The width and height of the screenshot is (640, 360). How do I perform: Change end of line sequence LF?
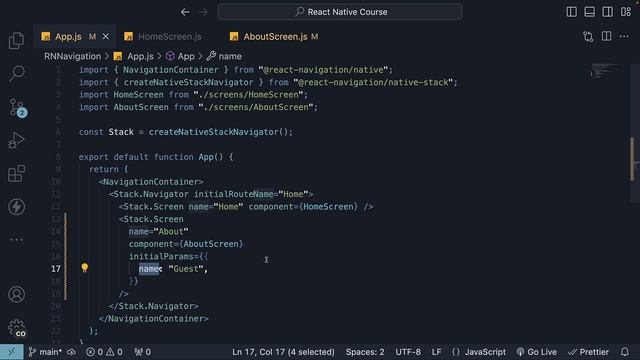point(436,352)
